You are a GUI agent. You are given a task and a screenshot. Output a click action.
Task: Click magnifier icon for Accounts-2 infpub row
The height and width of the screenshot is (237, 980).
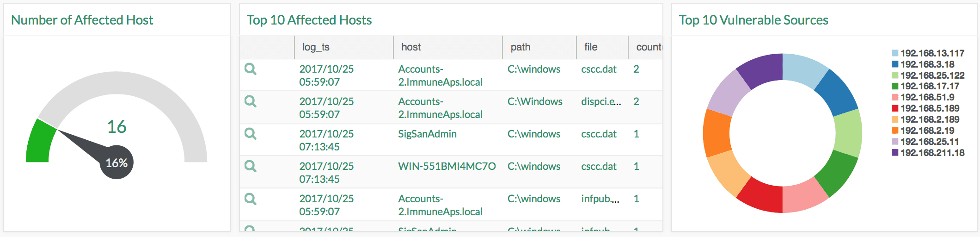251,199
